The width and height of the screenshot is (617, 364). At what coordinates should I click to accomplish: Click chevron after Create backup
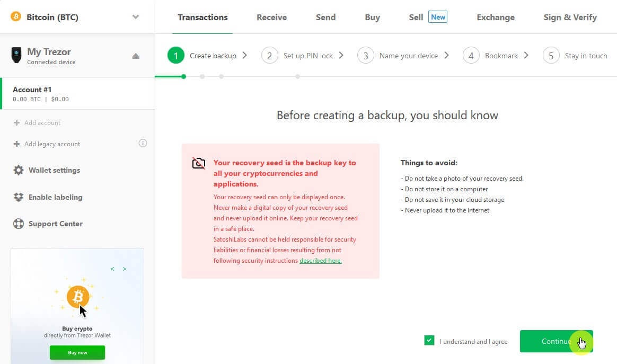245,56
